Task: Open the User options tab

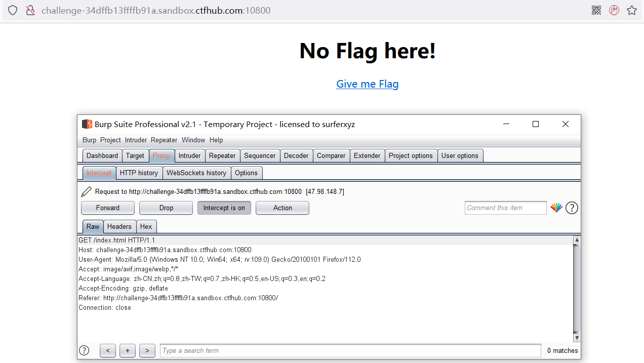Action: click(x=460, y=155)
